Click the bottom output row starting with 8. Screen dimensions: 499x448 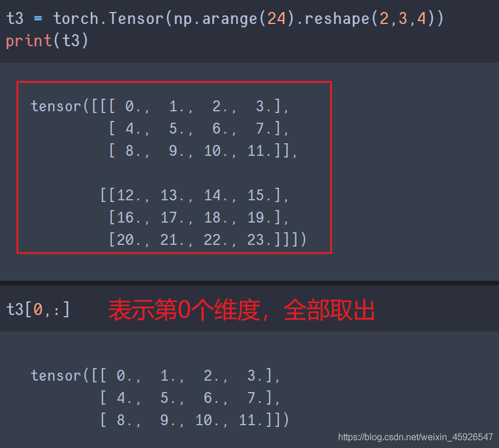(x=194, y=421)
